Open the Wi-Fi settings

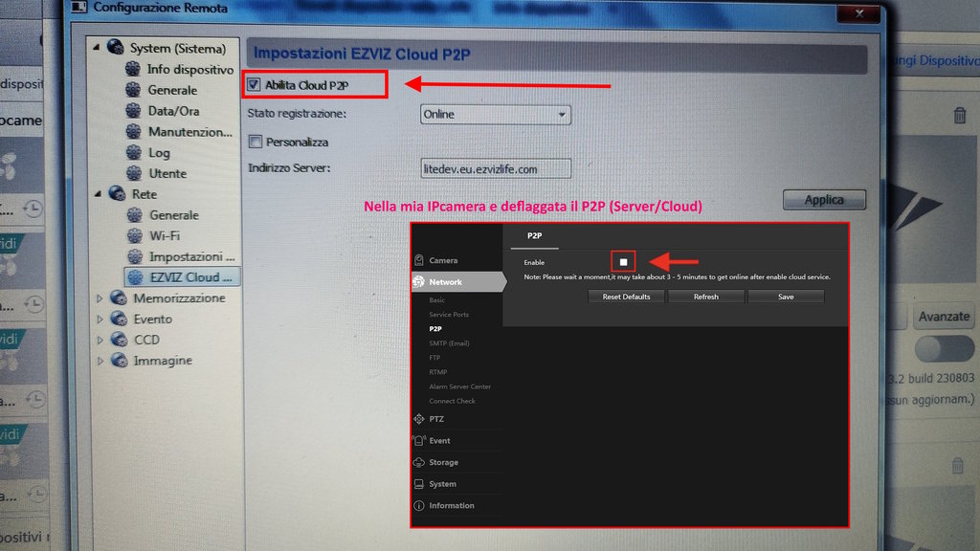[x=165, y=235]
